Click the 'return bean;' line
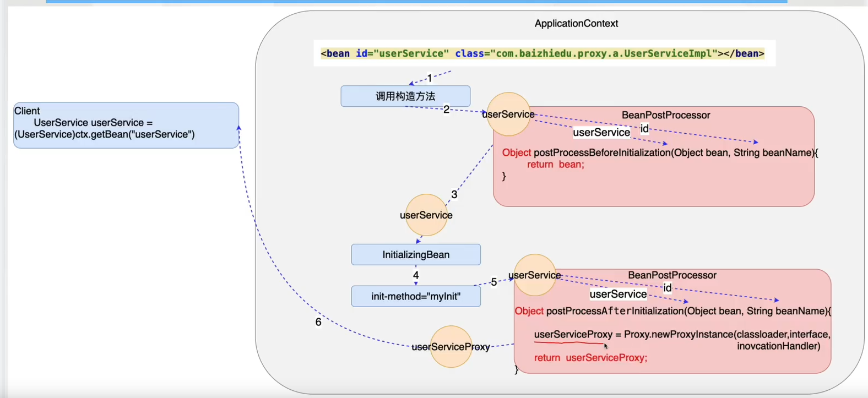Image resolution: width=868 pixels, height=398 pixels. click(555, 164)
